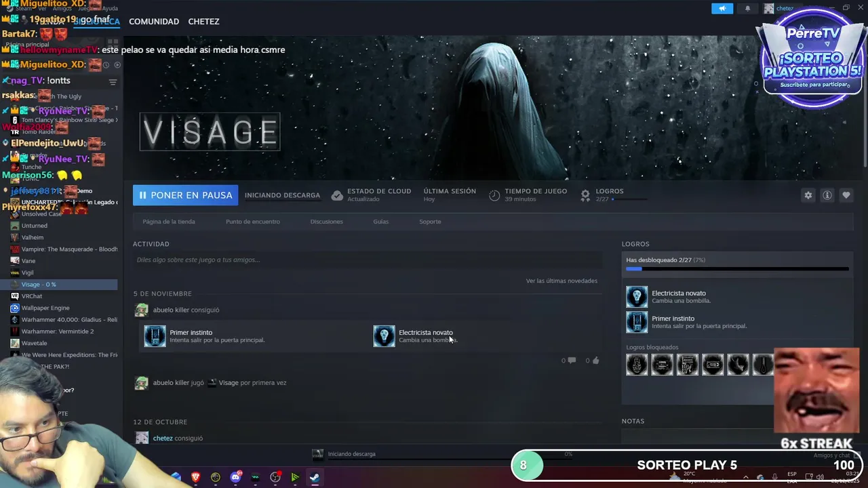Pause the Visage download with Poner en Pausa
This screenshot has height=488, width=868.
(x=185, y=195)
